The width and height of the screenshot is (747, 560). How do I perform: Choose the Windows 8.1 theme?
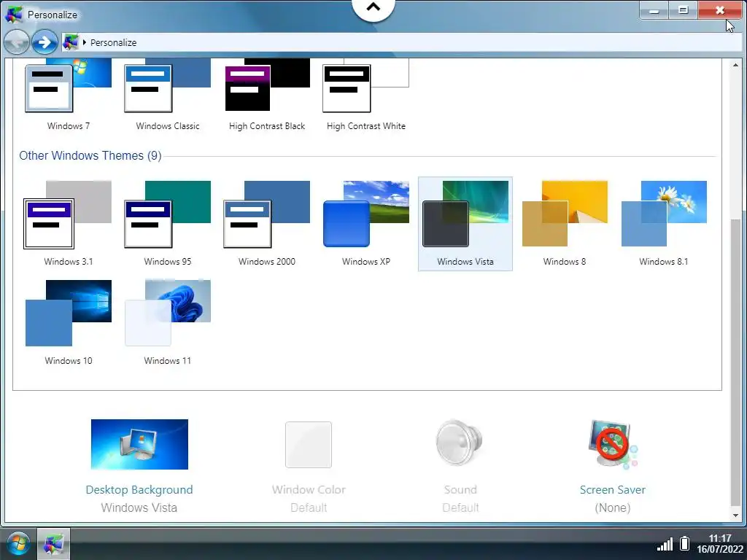[664, 224]
